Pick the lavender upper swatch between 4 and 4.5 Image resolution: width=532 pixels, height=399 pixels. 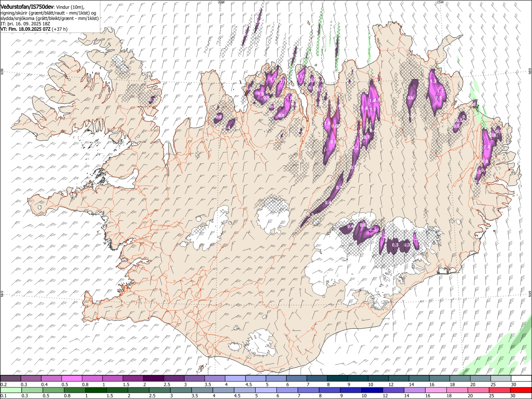[235, 378]
